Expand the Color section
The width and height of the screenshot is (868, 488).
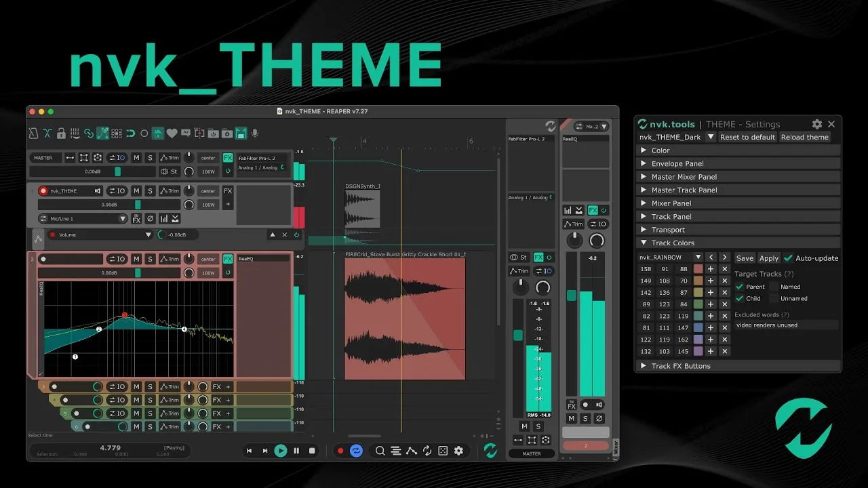coord(738,150)
